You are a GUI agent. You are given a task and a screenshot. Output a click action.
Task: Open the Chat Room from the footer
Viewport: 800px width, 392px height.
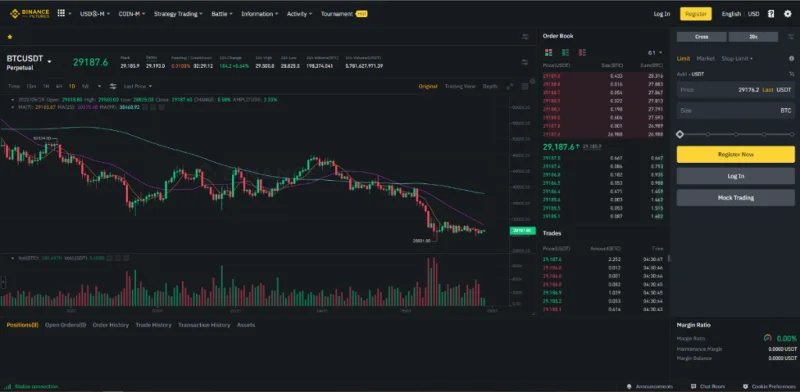click(x=707, y=386)
